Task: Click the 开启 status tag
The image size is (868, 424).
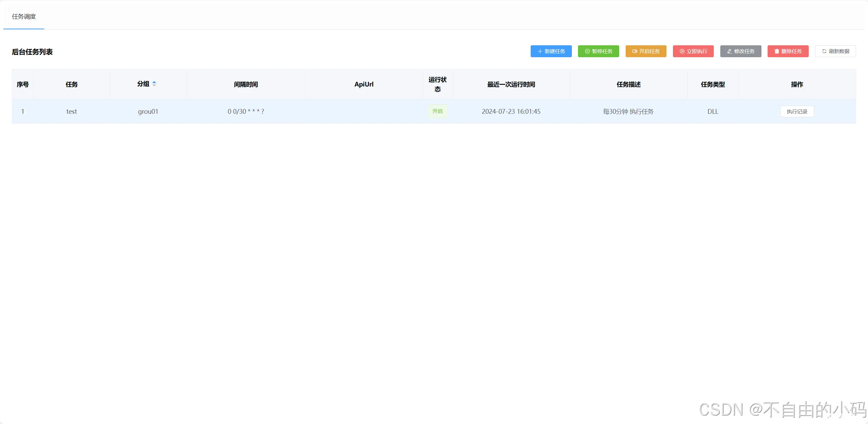Action: [x=437, y=111]
